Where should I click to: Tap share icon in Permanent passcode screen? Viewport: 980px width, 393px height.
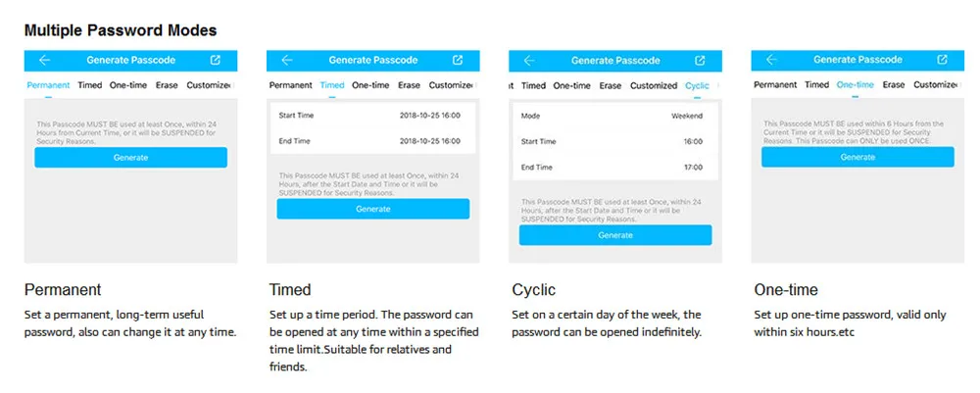point(216,61)
